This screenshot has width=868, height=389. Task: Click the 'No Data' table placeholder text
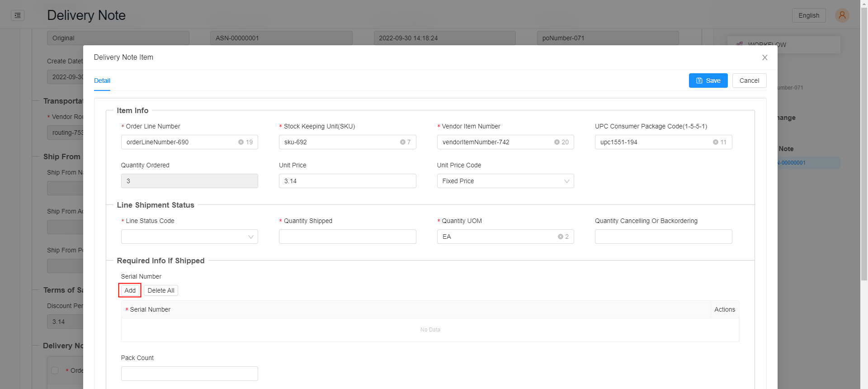click(430, 330)
